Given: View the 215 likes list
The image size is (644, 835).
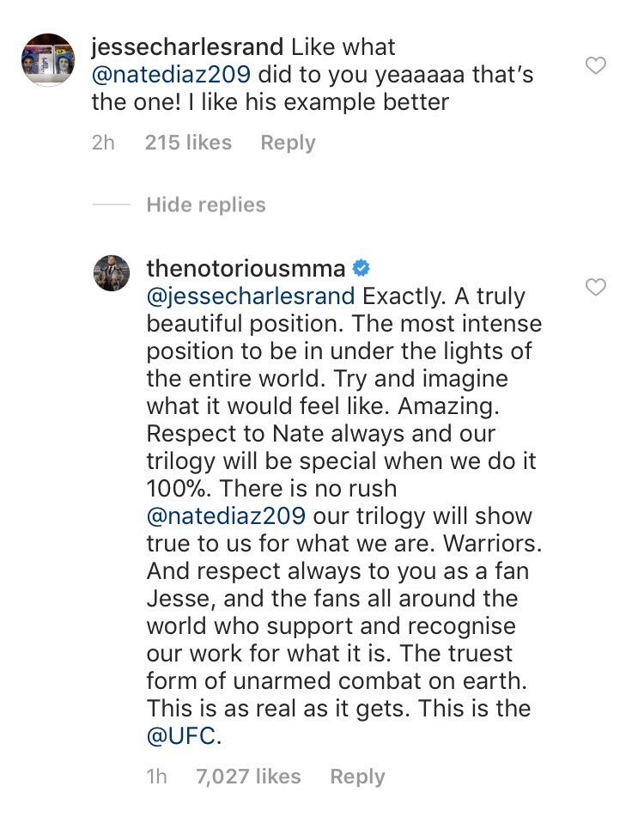Looking at the screenshot, I should tap(188, 143).
